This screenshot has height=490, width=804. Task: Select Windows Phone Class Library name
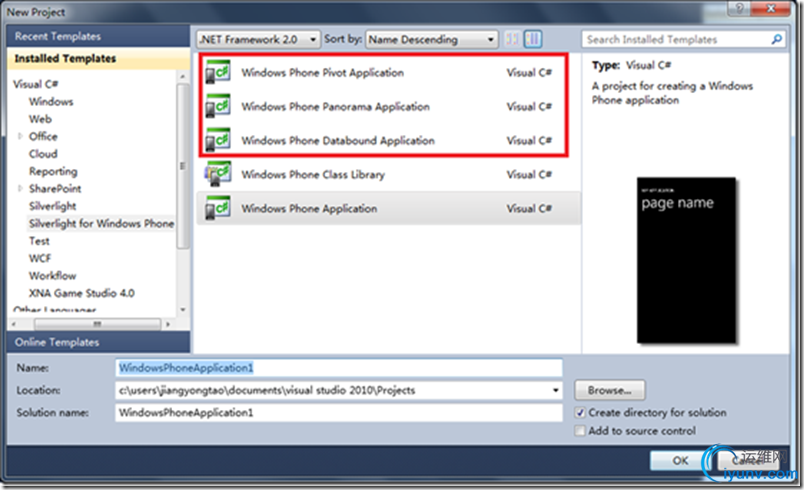pos(313,175)
